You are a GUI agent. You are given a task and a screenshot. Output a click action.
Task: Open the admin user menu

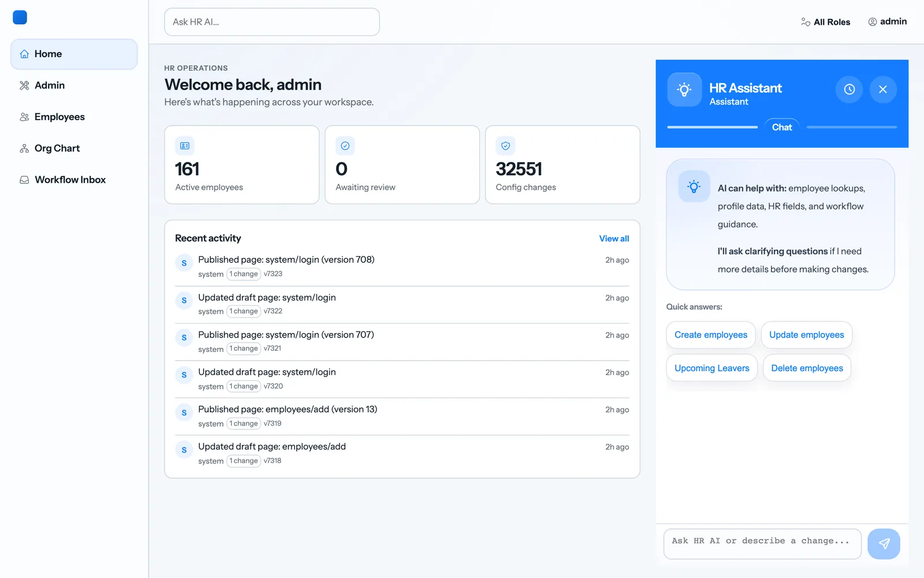888,22
